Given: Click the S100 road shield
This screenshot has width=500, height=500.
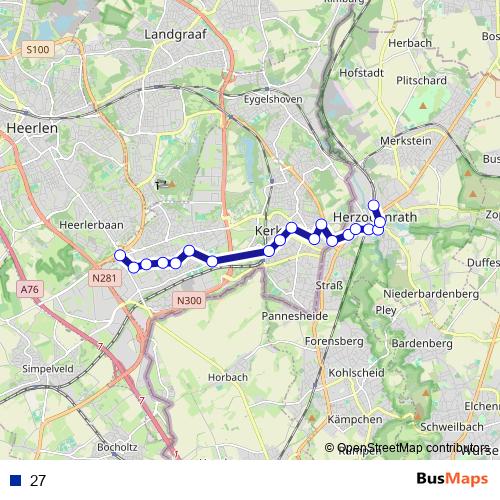Looking at the screenshot, I should pos(38,50).
